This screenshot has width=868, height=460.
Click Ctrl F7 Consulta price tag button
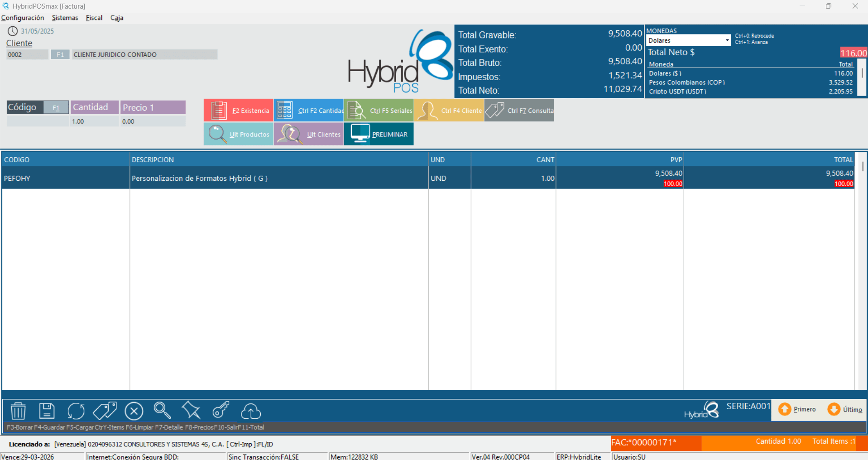click(519, 111)
